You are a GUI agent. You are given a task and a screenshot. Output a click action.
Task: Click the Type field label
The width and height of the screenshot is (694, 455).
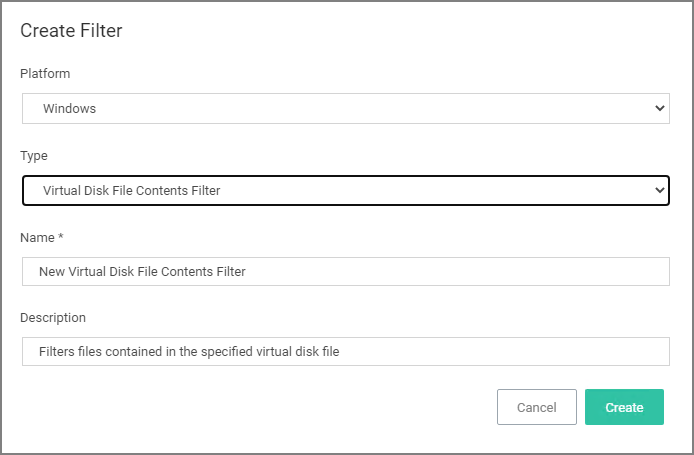tap(34, 156)
